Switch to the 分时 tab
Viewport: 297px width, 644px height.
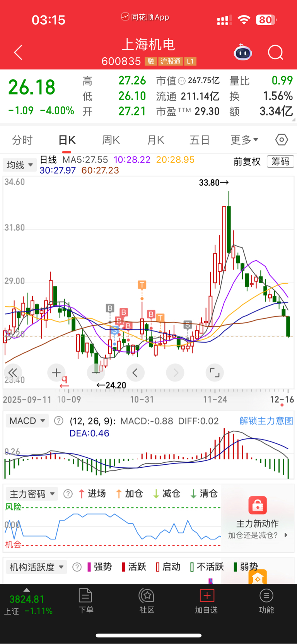[x=22, y=140]
